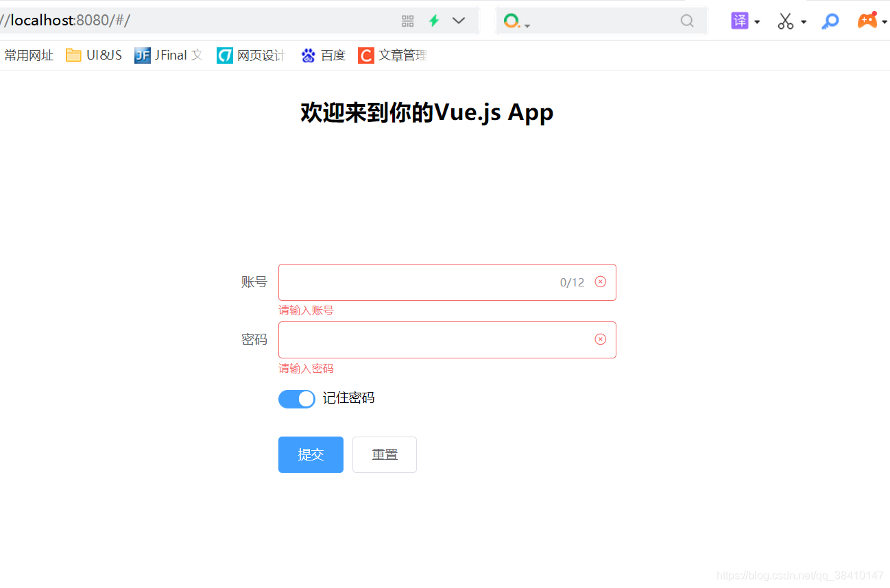Screen dimensions: 890x588
Task: Click the 请输入密码 error message
Action: [x=306, y=369]
